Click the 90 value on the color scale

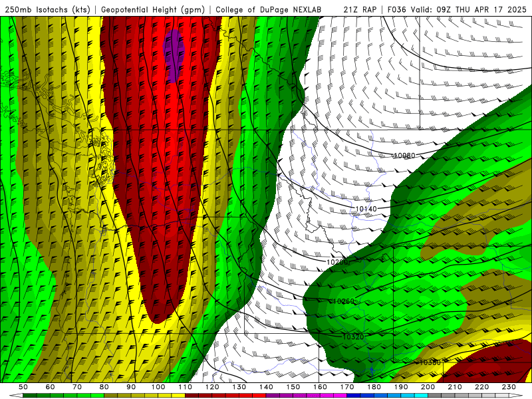point(131,387)
